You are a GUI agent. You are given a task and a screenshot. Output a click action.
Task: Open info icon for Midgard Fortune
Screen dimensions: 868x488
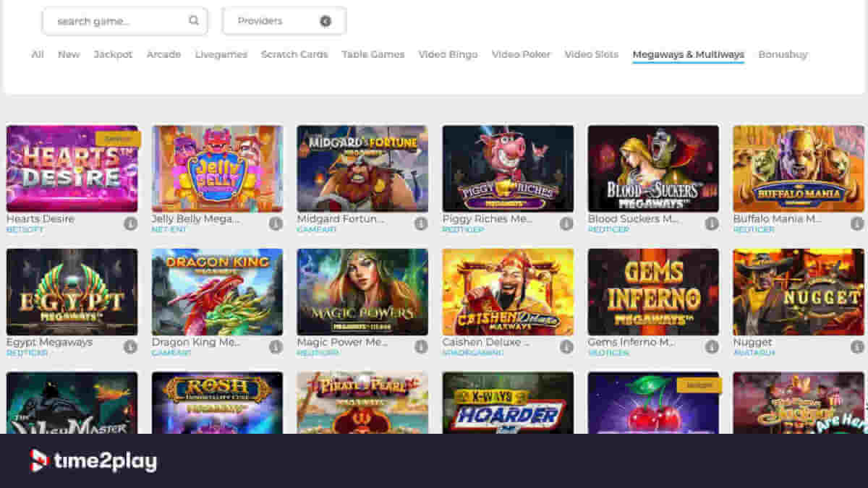pyautogui.click(x=421, y=223)
